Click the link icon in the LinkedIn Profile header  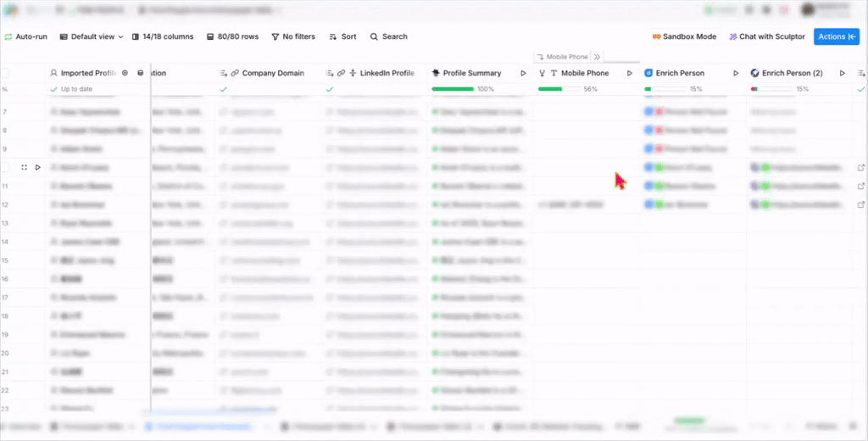(x=341, y=73)
